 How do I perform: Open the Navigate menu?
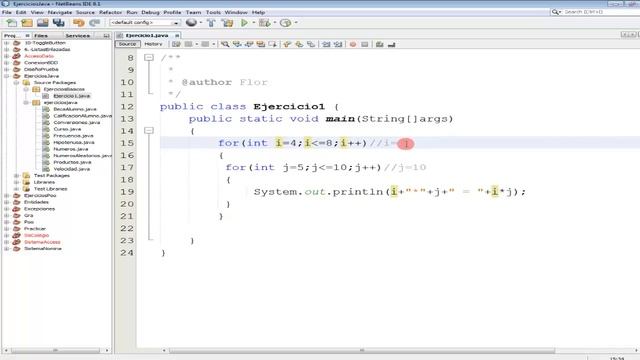tap(60, 12)
